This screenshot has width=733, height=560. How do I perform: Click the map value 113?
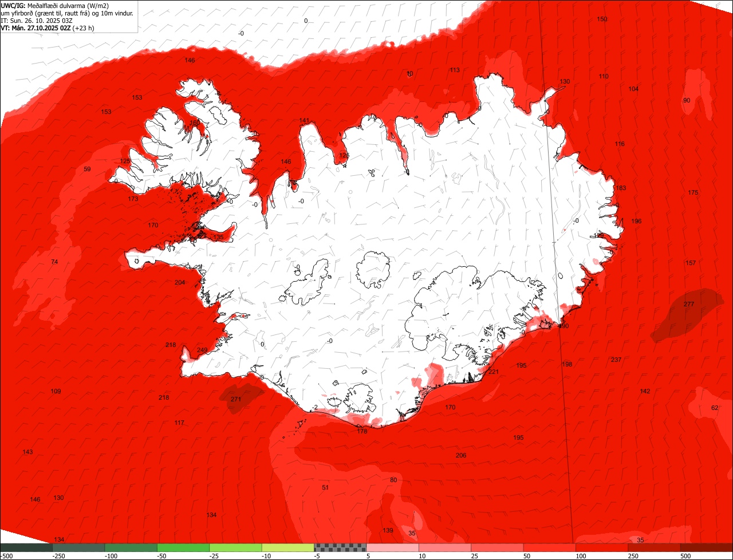[x=455, y=70]
